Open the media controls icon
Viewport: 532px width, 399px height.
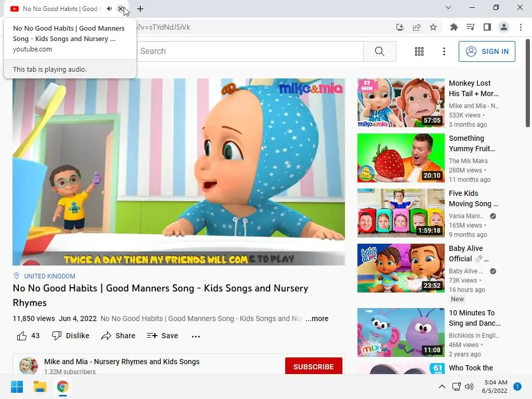pos(471,27)
